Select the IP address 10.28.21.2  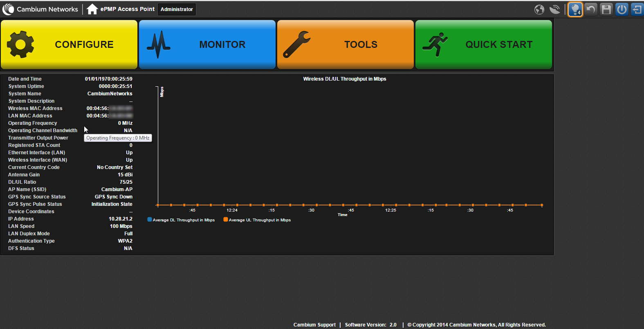(x=121, y=219)
